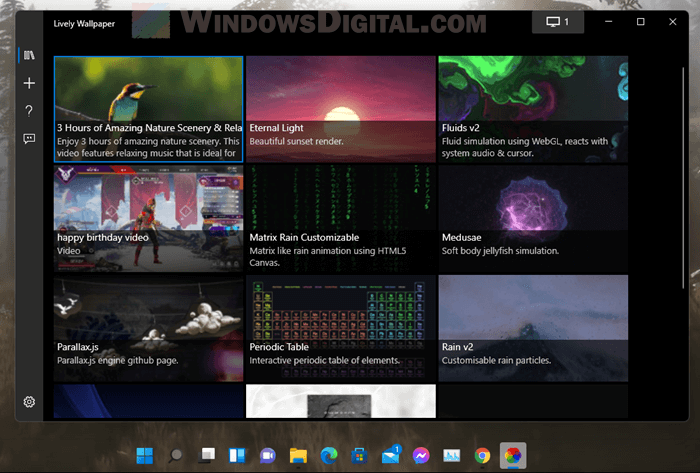Open the feedback chat icon

29,138
